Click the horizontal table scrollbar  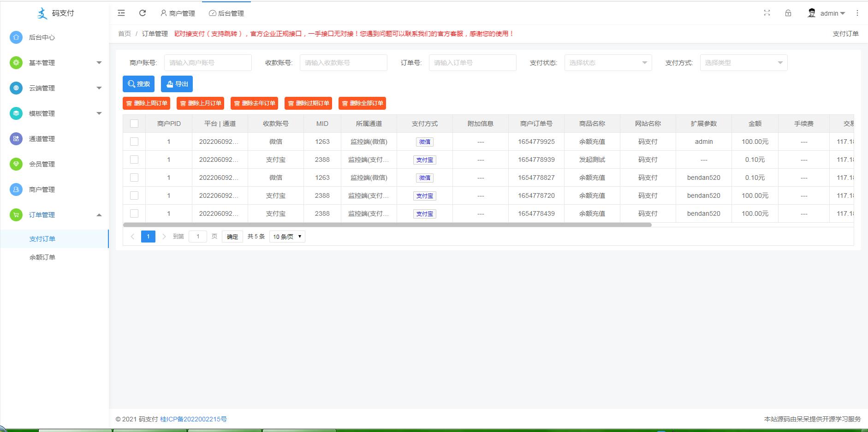pyautogui.click(x=387, y=225)
